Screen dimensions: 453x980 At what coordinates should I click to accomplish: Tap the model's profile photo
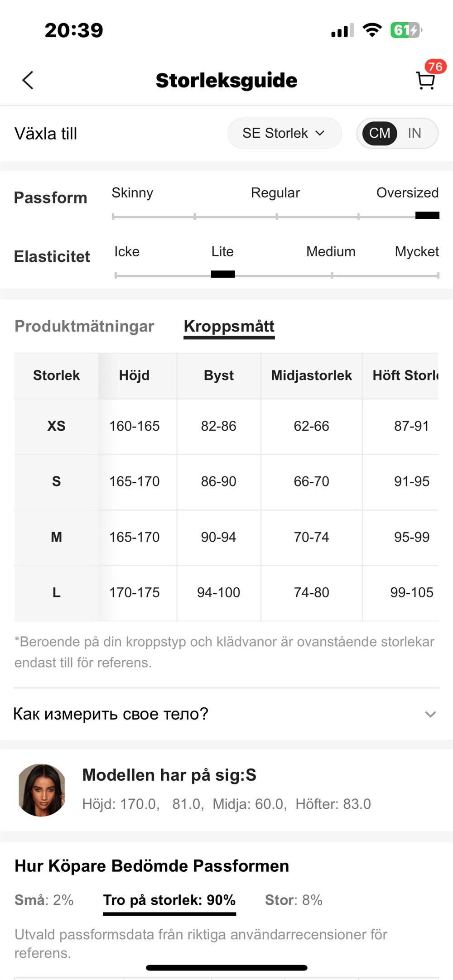(x=42, y=790)
